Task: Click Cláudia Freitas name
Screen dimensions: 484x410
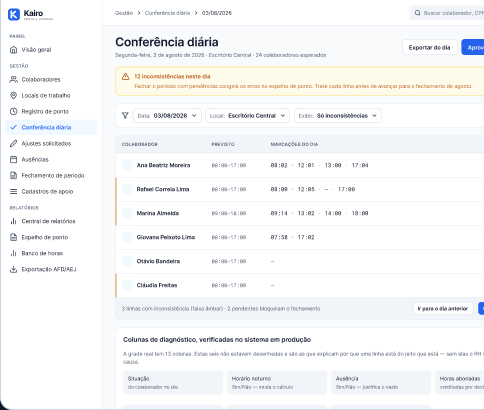Action: coord(157,285)
